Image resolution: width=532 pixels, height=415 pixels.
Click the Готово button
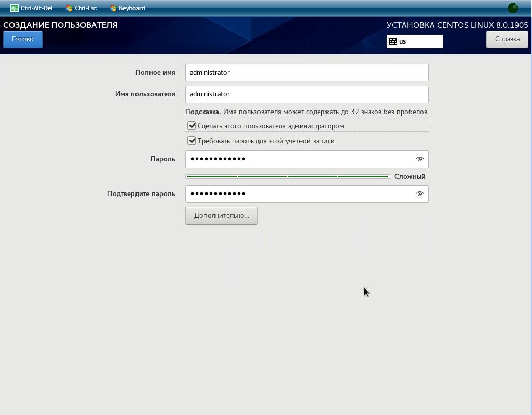[23, 39]
